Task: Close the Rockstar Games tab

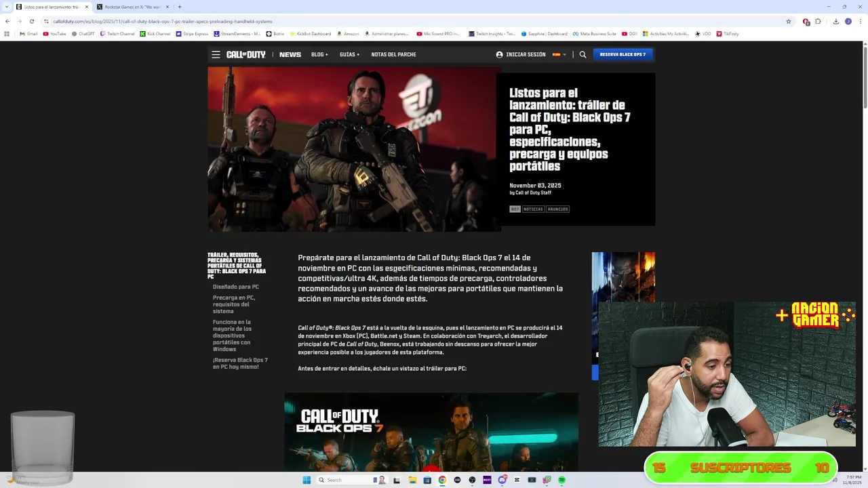Action: (x=167, y=7)
